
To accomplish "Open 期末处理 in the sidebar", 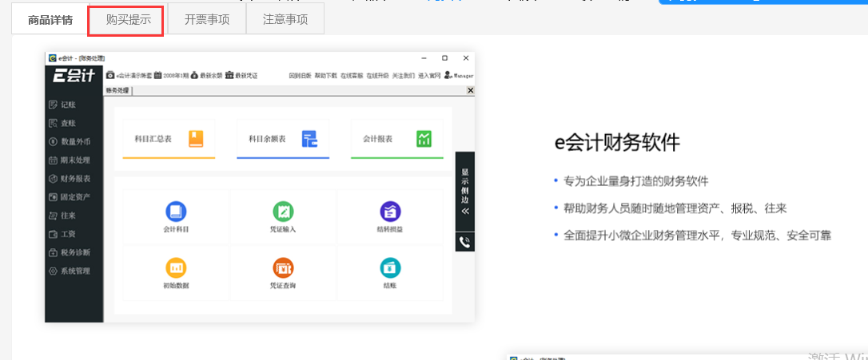I will (x=70, y=160).
